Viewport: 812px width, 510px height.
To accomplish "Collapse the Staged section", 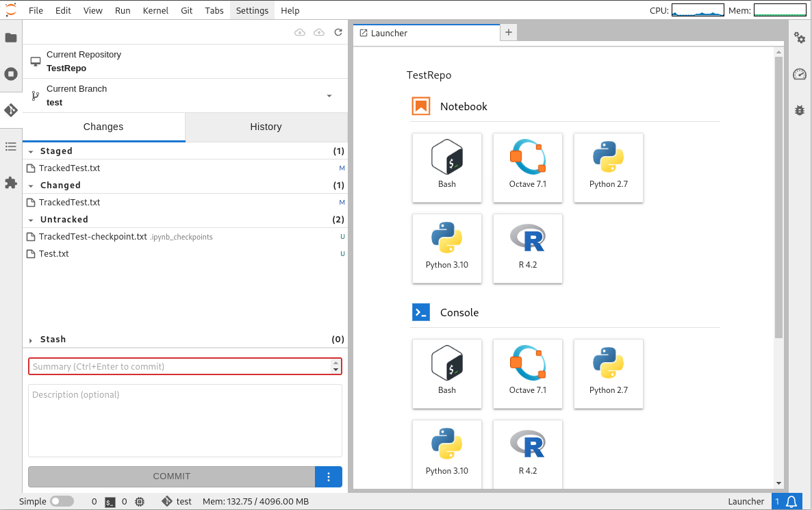I will coord(31,152).
